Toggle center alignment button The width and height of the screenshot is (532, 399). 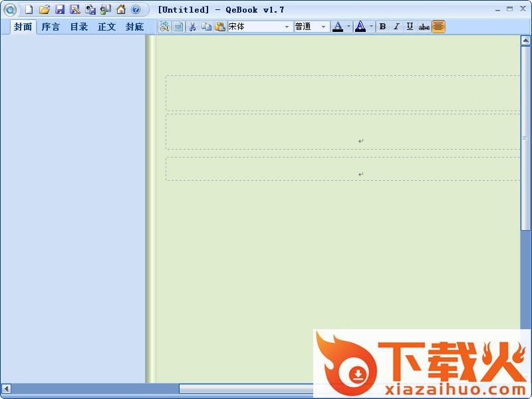pyautogui.click(x=438, y=27)
